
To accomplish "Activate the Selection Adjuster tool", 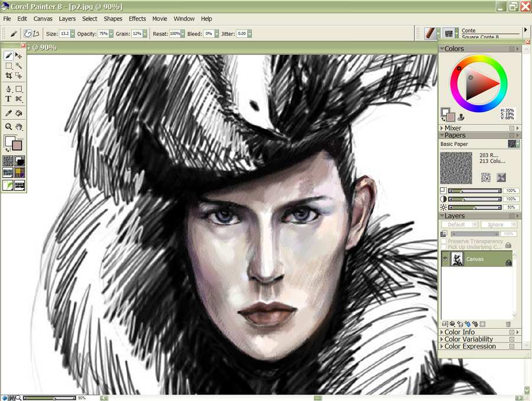I will point(19,75).
